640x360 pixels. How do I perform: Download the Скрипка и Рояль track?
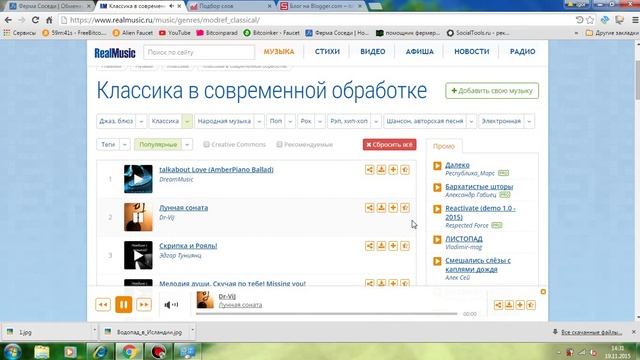pos(381,246)
